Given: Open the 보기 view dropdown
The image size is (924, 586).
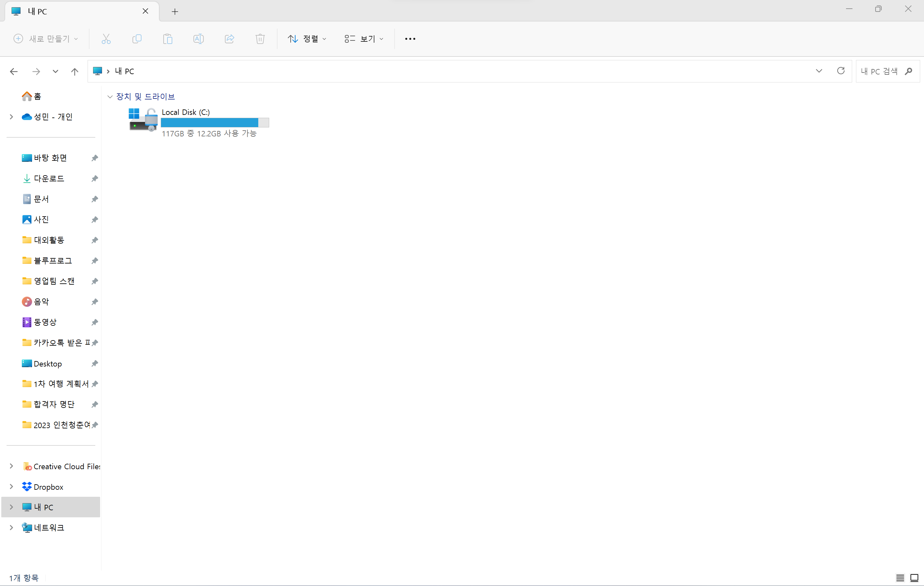Looking at the screenshot, I should tap(364, 39).
